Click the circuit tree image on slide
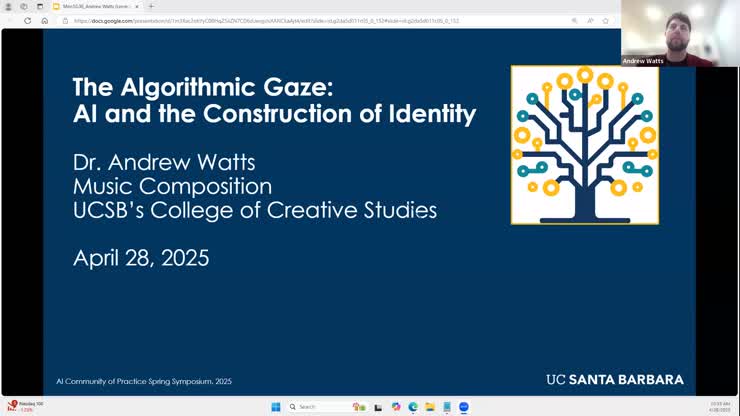The height and width of the screenshot is (416, 740). pos(585,145)
